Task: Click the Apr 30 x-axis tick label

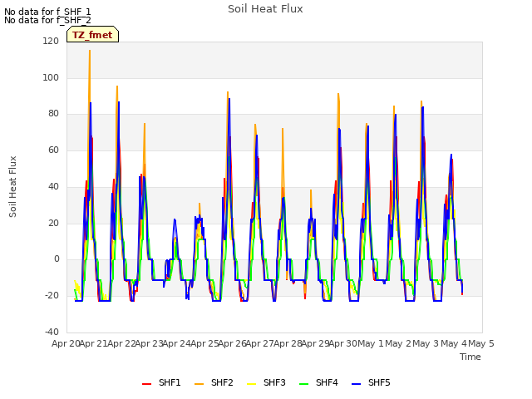Action: coord(343,343)
